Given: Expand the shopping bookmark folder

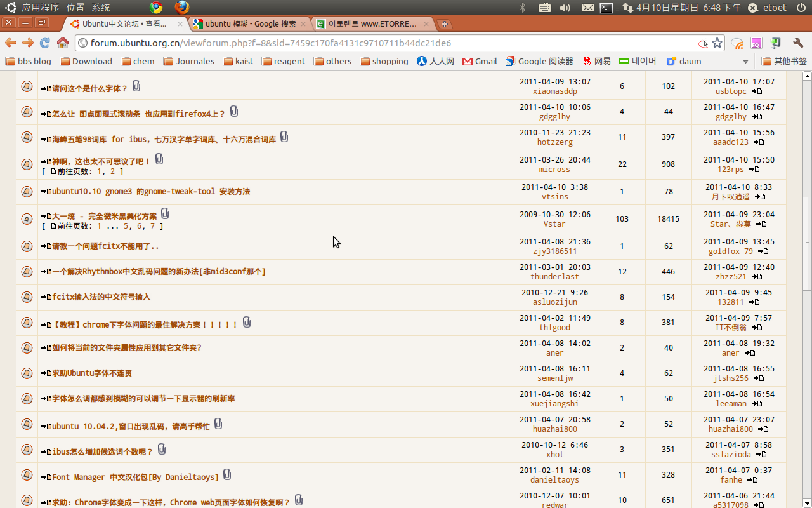Looking at the screenshot, I should (384, 61).
